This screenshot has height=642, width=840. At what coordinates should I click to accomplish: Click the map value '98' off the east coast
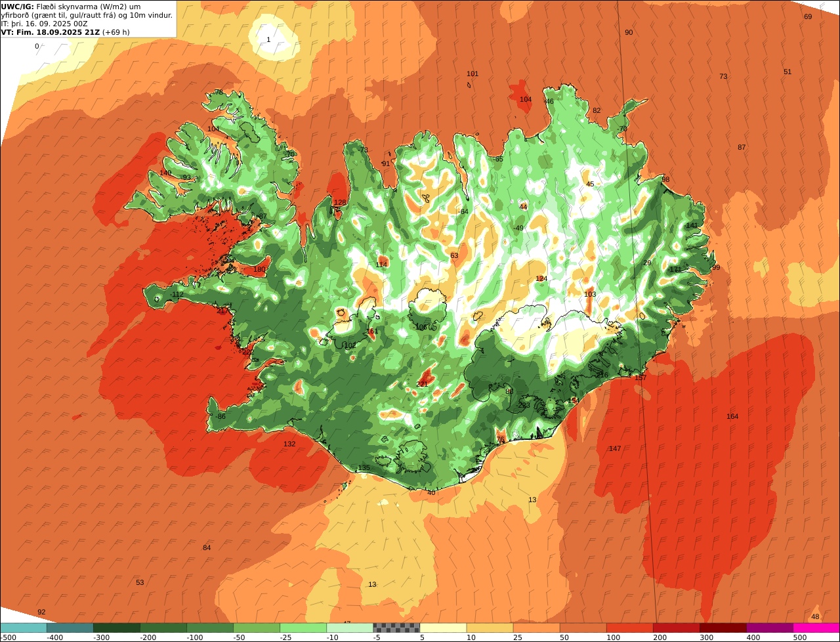click(x=665, y=180)
